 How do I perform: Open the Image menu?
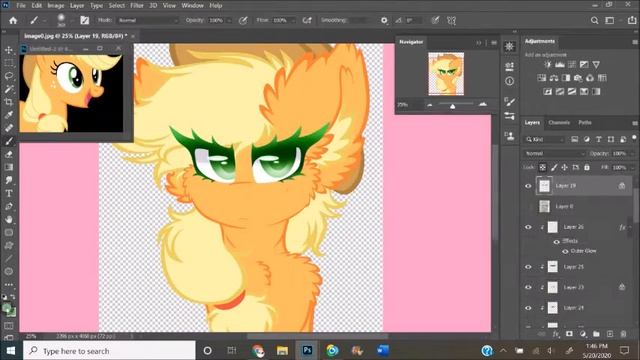pos(56,5)
